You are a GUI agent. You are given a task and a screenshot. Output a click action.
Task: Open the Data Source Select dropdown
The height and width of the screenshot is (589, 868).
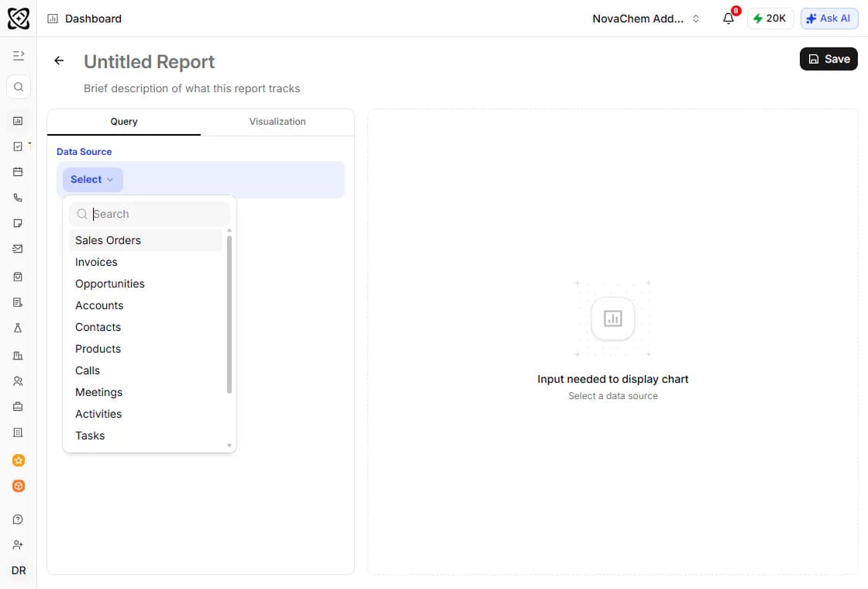(92, 179)
